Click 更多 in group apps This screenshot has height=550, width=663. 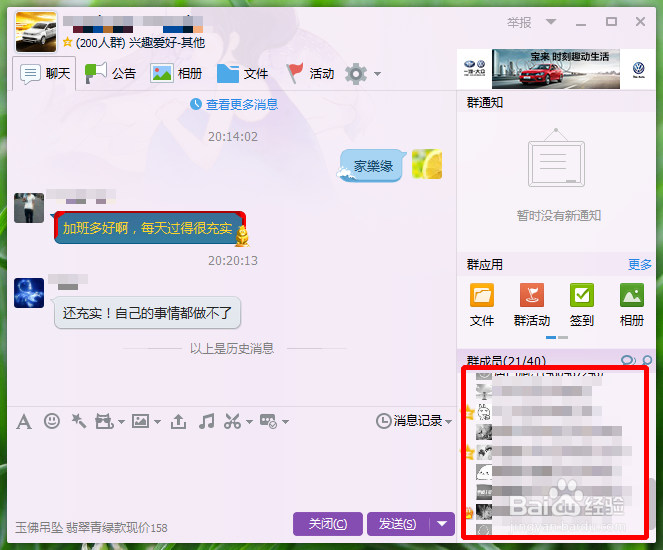click(x=640, y=265)
